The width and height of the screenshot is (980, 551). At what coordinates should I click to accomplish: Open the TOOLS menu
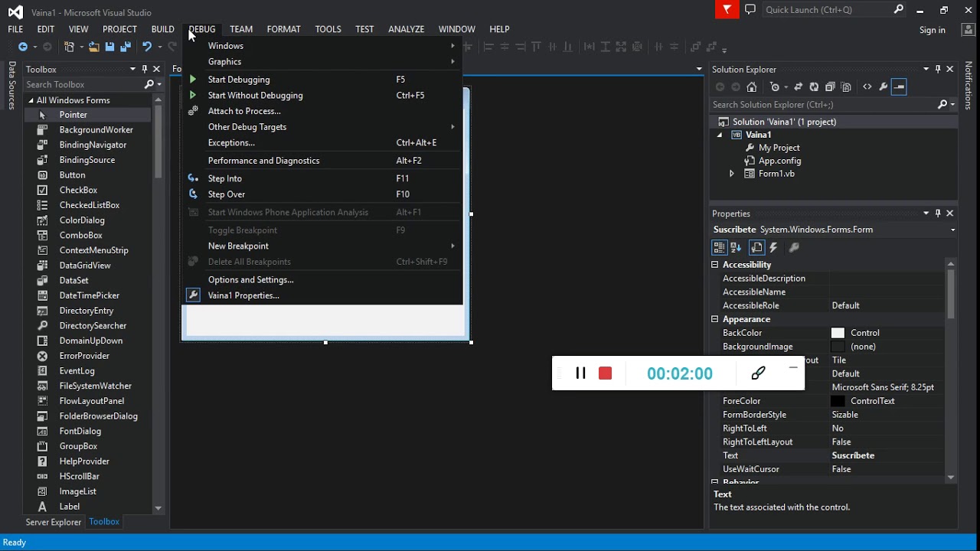328,29
